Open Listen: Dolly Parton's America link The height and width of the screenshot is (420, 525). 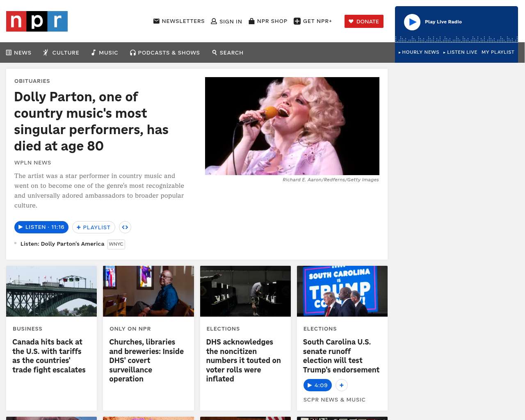point(62,244)
